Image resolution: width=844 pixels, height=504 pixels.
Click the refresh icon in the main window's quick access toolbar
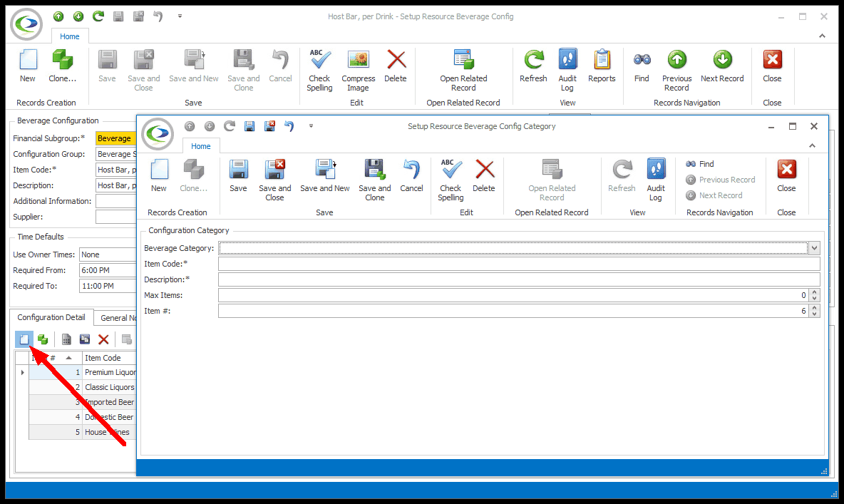click(x=98, y=16)
